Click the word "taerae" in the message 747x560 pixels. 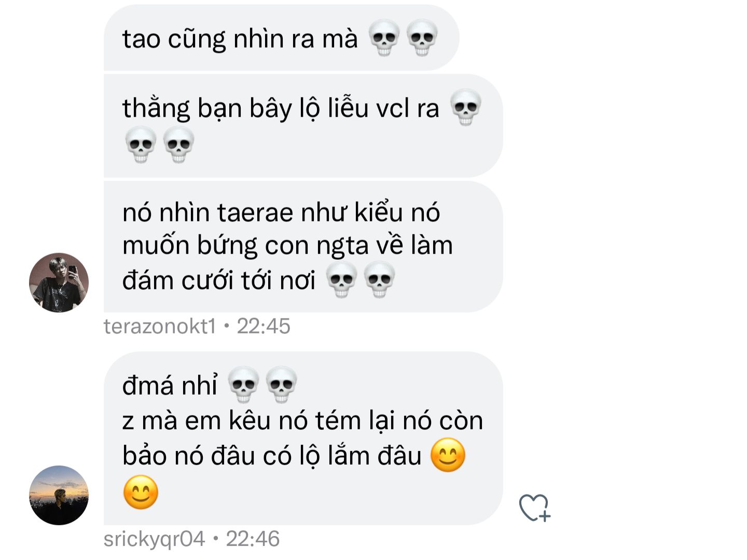[x=255, y=213]
